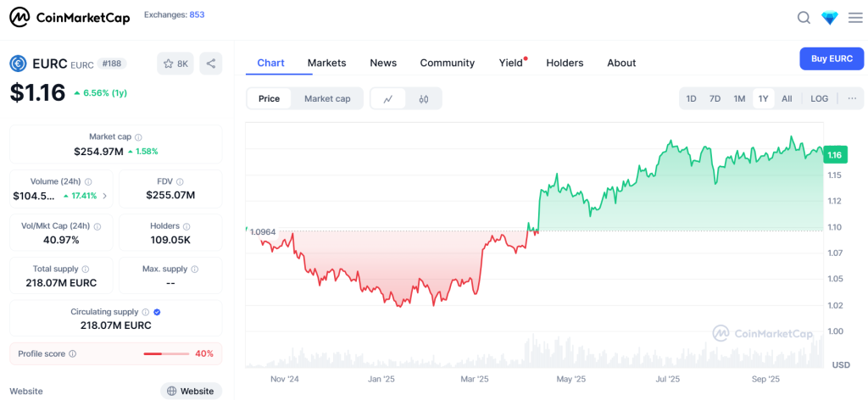Click the search magnifier icon
Viewport: 868px width, 400px height.
(x=804, y=18)
